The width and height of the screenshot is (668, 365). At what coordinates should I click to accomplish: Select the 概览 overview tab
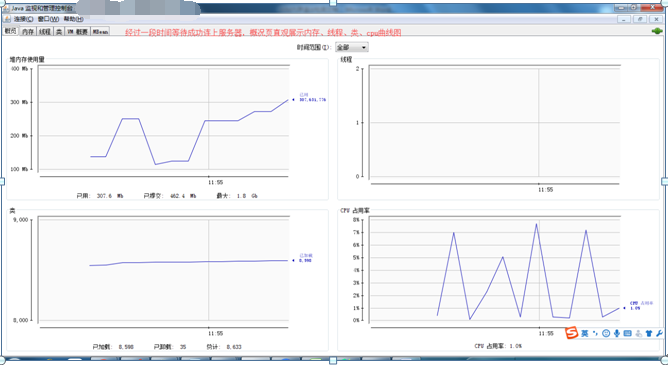(x=11, y=31)
